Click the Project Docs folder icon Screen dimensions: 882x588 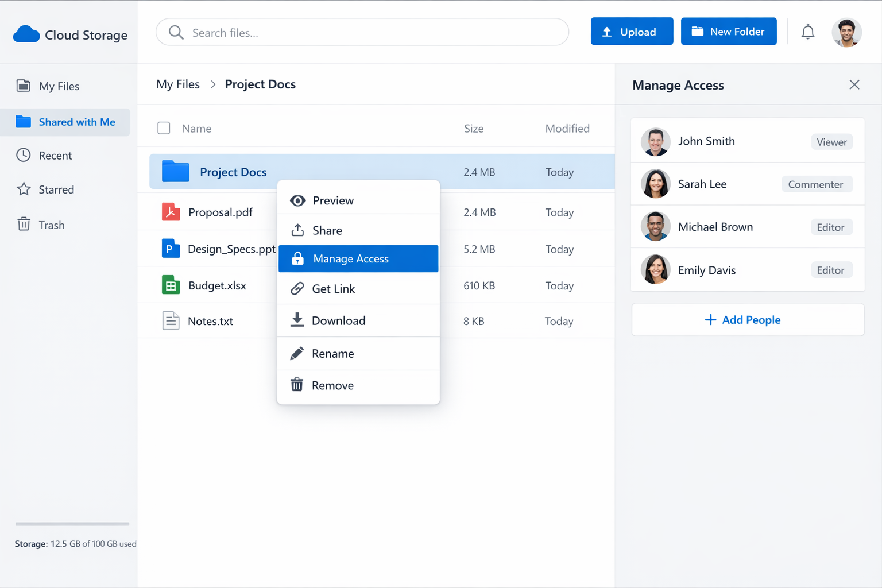tap(175, 172)
